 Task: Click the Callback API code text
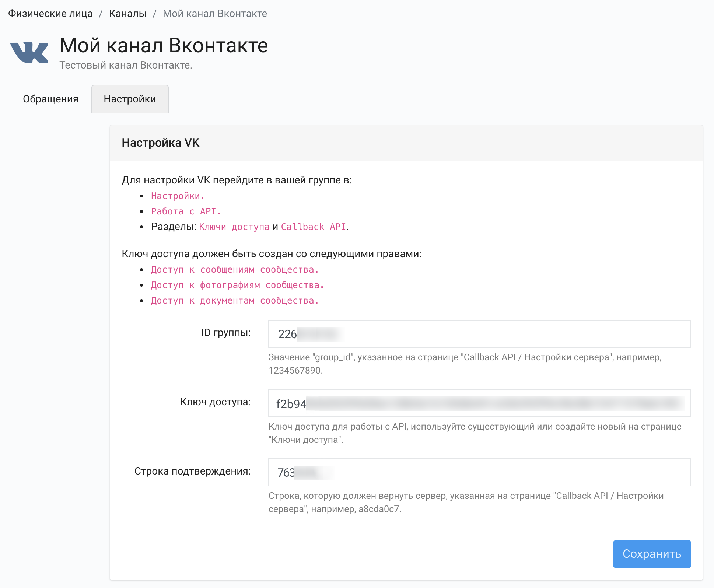314,227
